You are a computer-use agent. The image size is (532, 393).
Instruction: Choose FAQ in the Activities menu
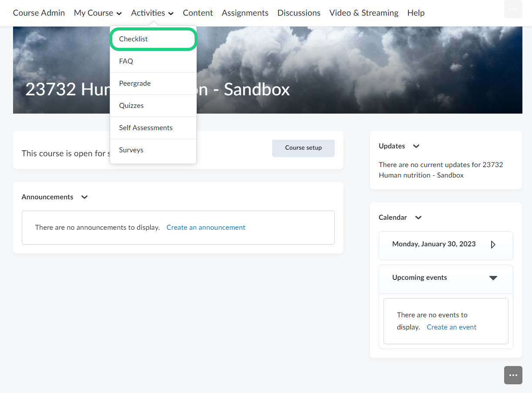pyautogui.click(x=126, y=61)
